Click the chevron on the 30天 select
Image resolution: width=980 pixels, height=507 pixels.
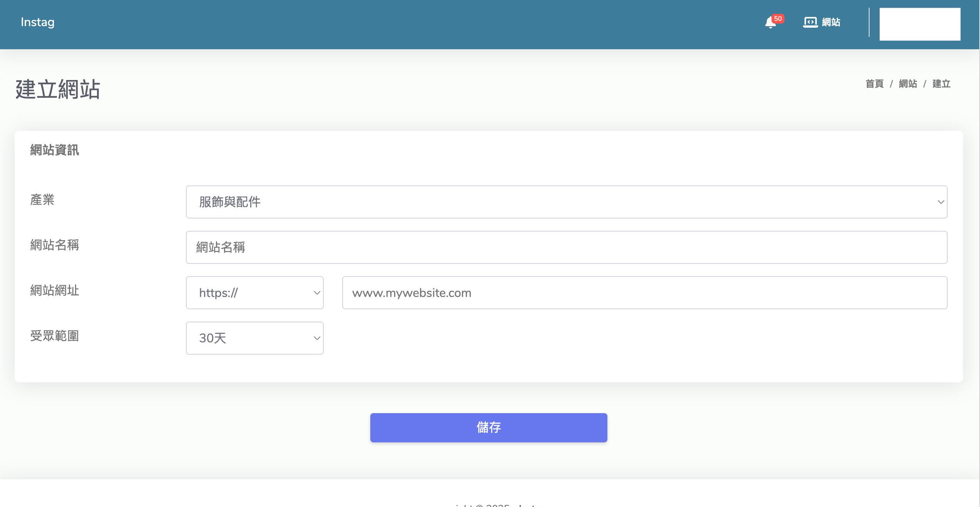tap(317, 338)
